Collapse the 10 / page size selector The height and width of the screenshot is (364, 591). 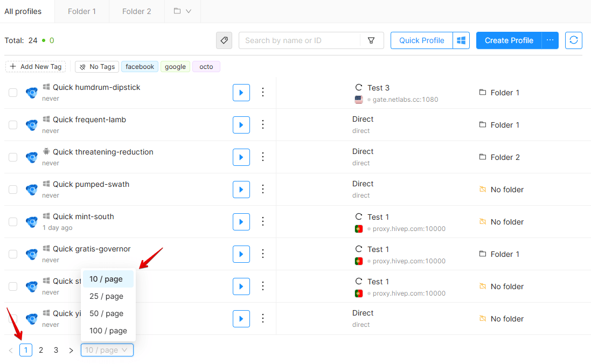click(107, 350)
